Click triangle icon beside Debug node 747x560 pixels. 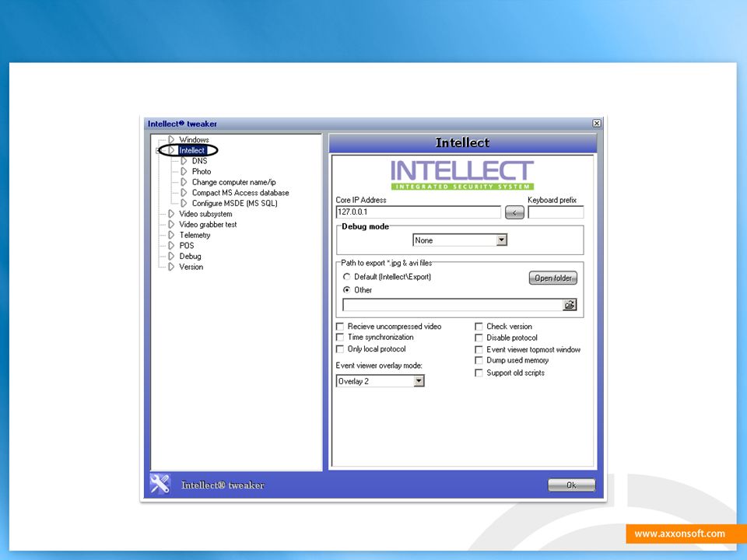click(171, 256)
